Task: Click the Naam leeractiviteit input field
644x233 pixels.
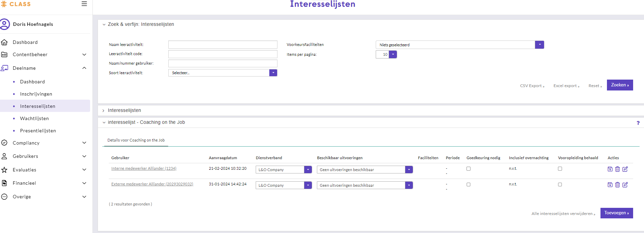Action: 223,45
